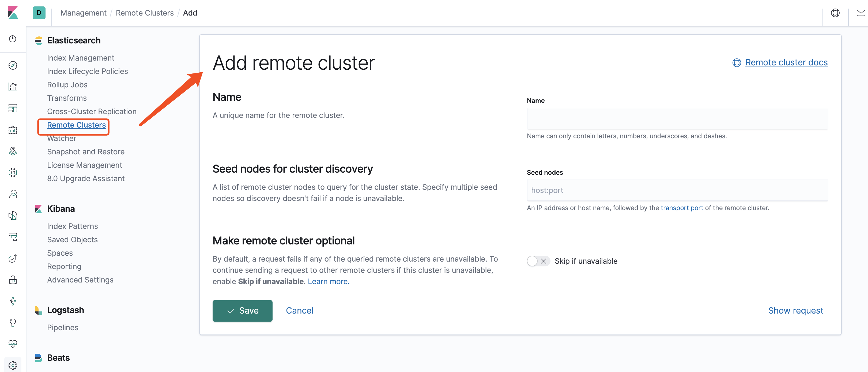Open Index Patterns under Kibana
This screenshot has height=372, width=868.
(x=73, y=226)
